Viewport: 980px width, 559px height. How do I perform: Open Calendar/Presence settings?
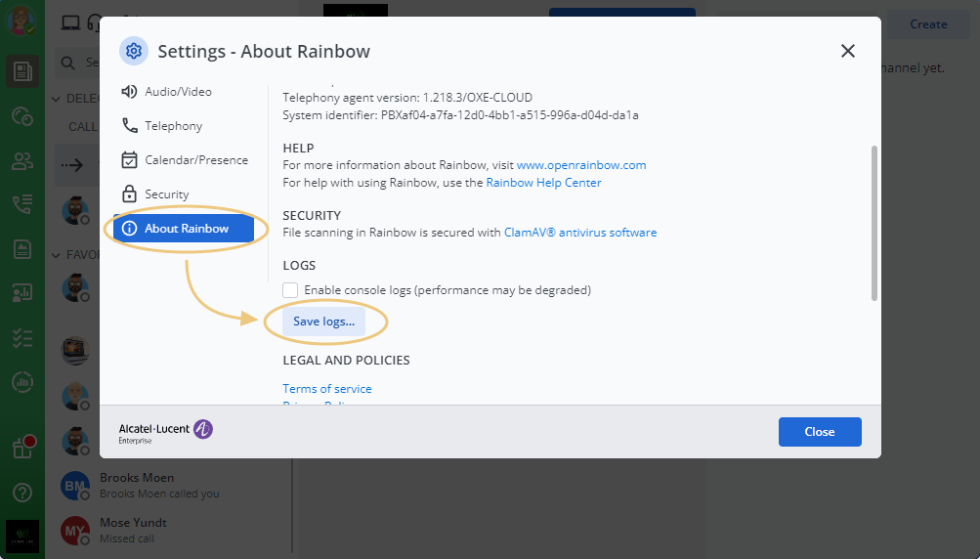(x=195, y=160)
